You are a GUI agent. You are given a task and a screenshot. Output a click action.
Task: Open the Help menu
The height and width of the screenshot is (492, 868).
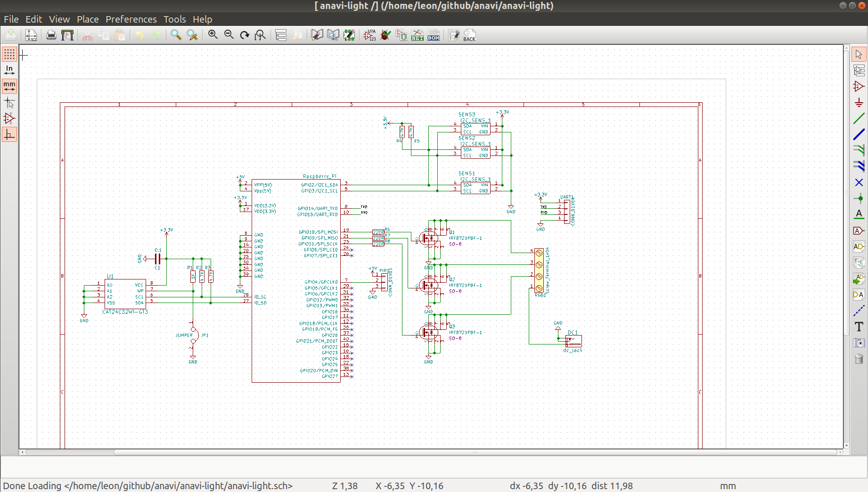tap(202, 19)
